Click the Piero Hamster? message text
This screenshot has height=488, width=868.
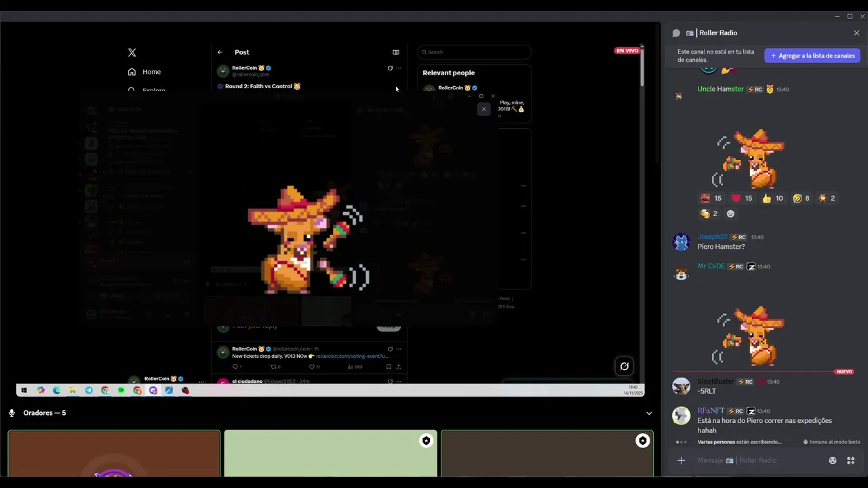coord(721,247)
